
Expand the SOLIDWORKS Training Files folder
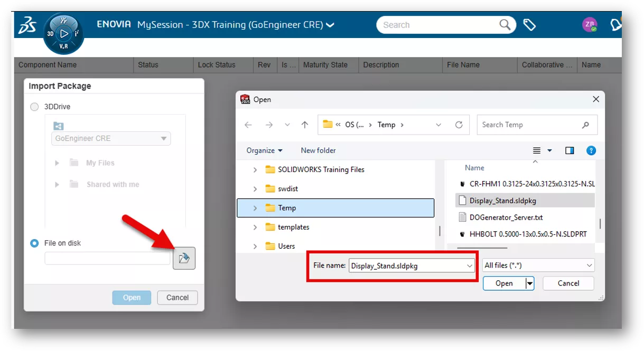pyautogui.click(x=255, y=170)
